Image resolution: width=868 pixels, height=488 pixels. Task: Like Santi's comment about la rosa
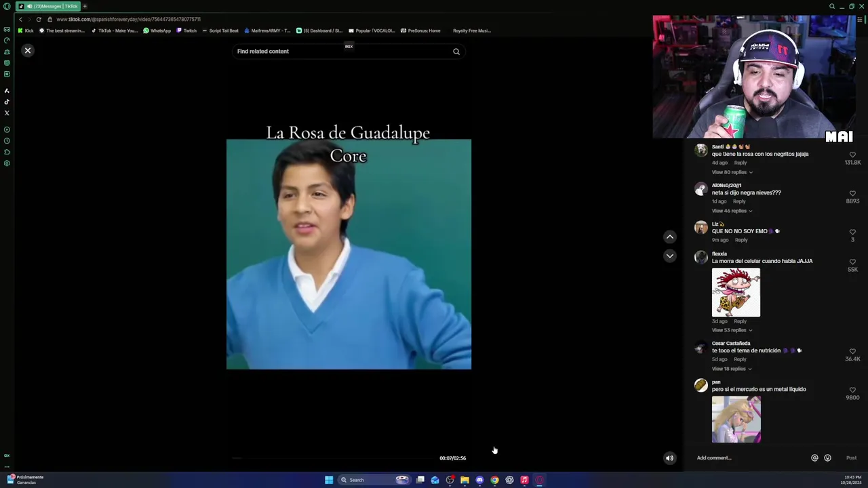[852, 155]
